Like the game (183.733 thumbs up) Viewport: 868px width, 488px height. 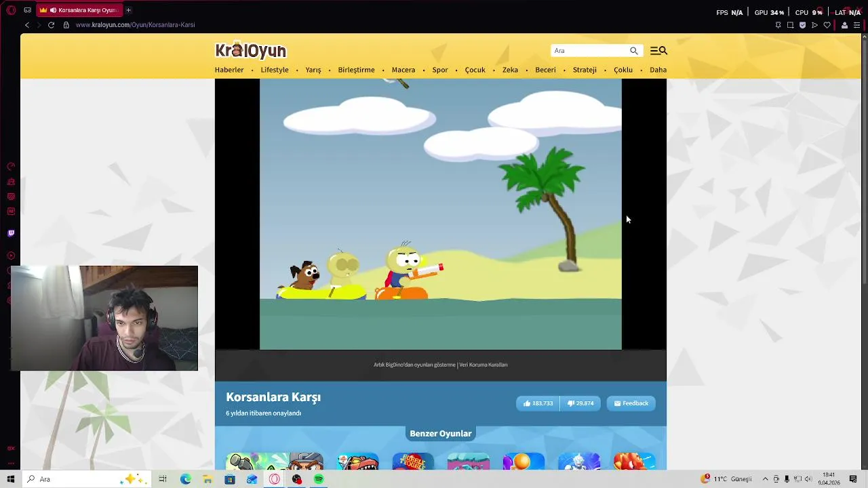click(x=538, y=403)
